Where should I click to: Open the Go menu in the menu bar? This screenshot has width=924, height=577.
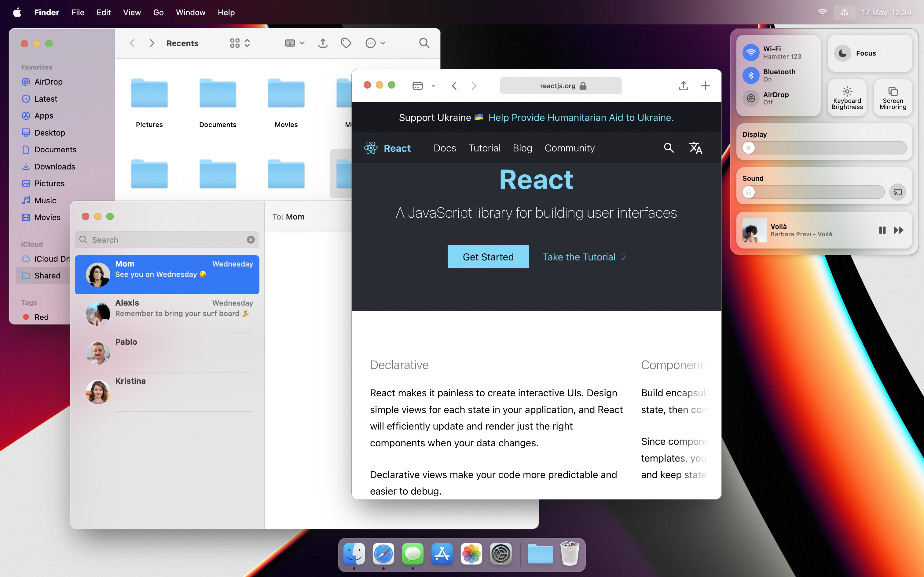tap(158, 12)
